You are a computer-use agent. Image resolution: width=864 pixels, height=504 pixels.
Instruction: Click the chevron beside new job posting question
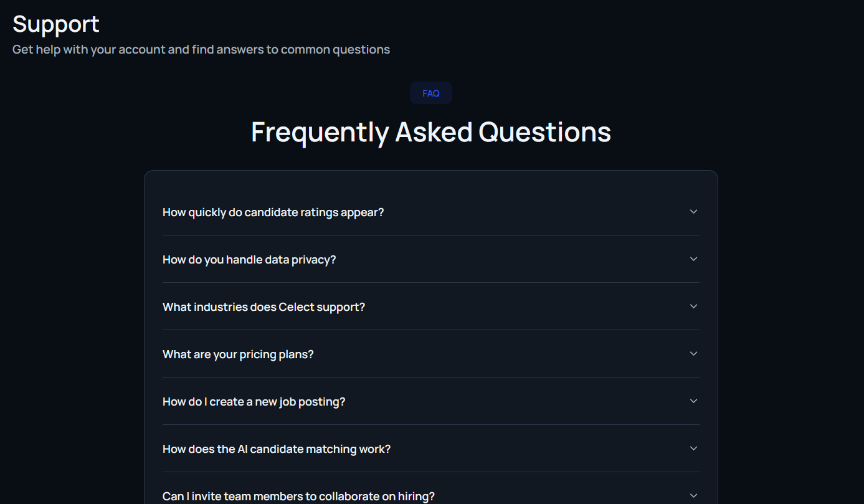click(x=693, y=401)
